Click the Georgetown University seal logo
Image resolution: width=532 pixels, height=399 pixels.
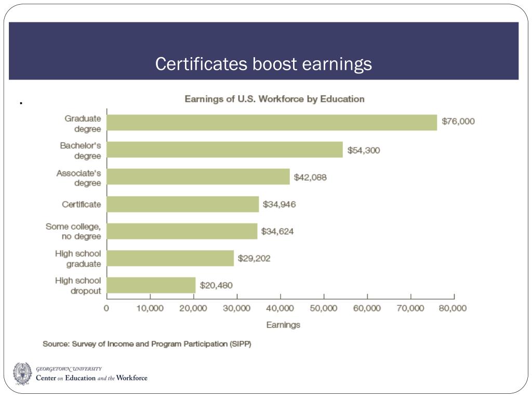tap(22, 374)
